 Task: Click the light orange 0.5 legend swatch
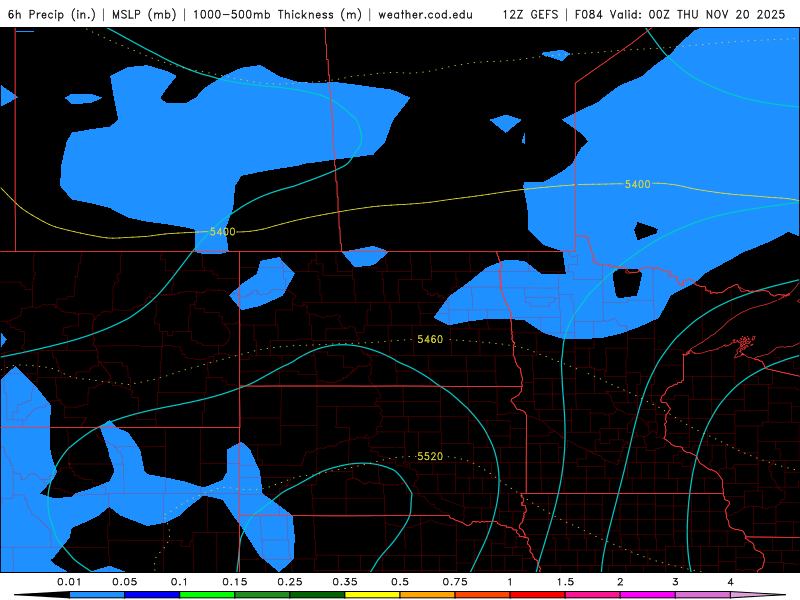[428, 595]
